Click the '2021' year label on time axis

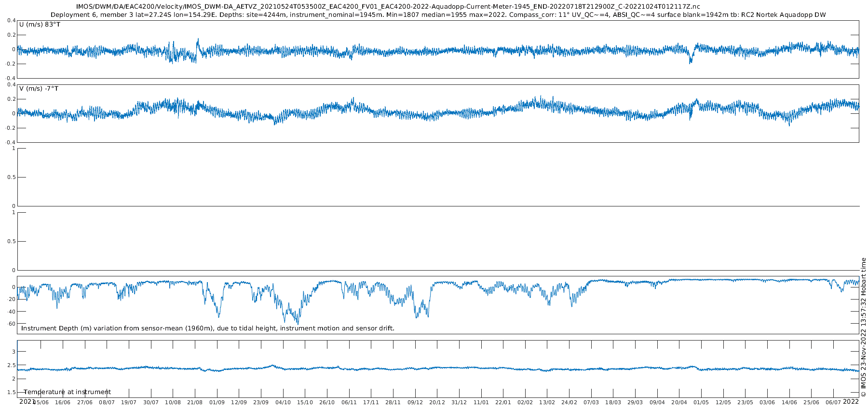pyautogui.click(x=27, y=401)
